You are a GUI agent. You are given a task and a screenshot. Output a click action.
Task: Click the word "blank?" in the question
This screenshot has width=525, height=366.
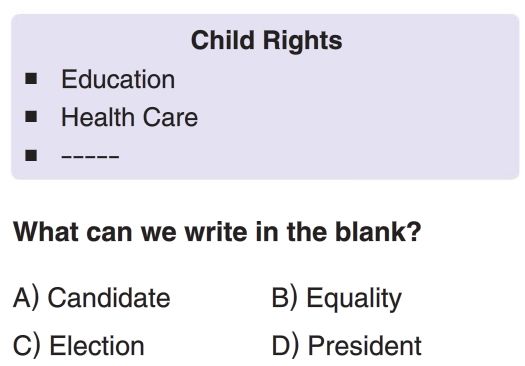tap(378, 231)
